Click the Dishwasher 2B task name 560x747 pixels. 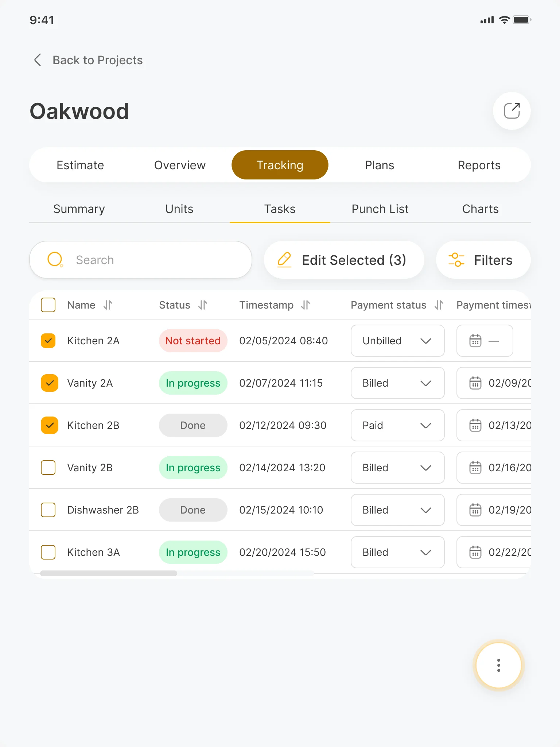(103, 510)
